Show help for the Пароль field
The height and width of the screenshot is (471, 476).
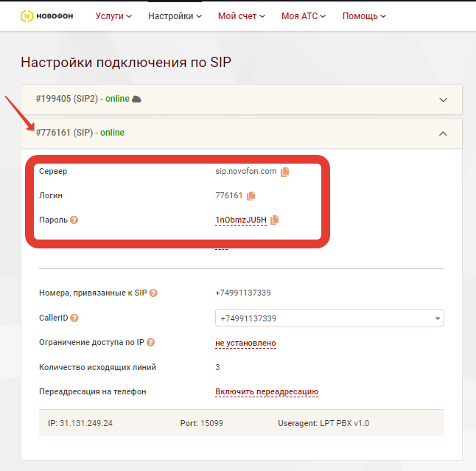click(74, 220)
